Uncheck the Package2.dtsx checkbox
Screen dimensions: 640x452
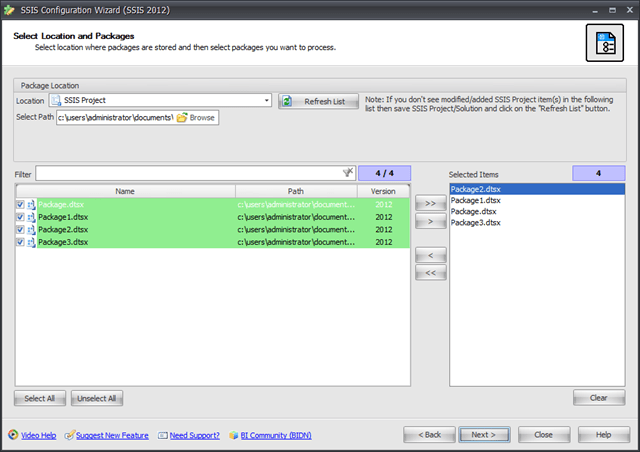pyautogui.click(x=20, y=230)
